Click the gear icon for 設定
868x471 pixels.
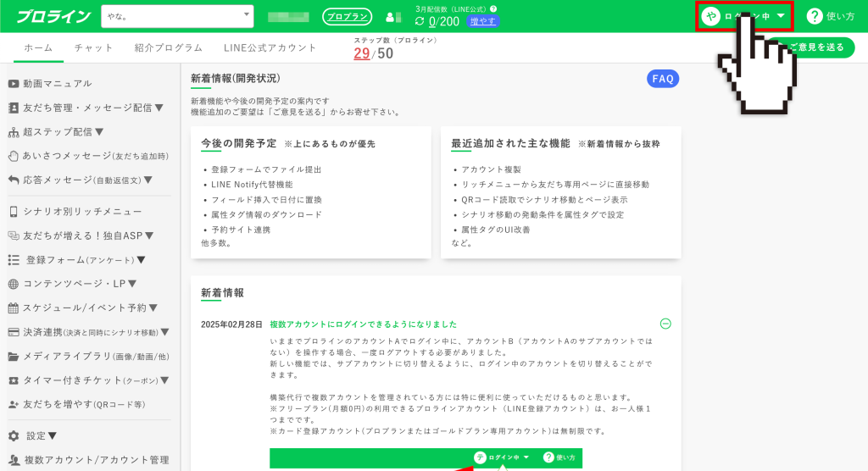14,436
